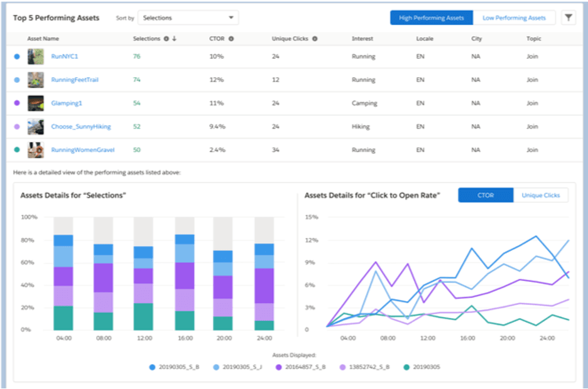This screenshot has height=389, width=588.
Task: Click the blue status dot beside RunNYC1
Action: (x=17, y=56)
